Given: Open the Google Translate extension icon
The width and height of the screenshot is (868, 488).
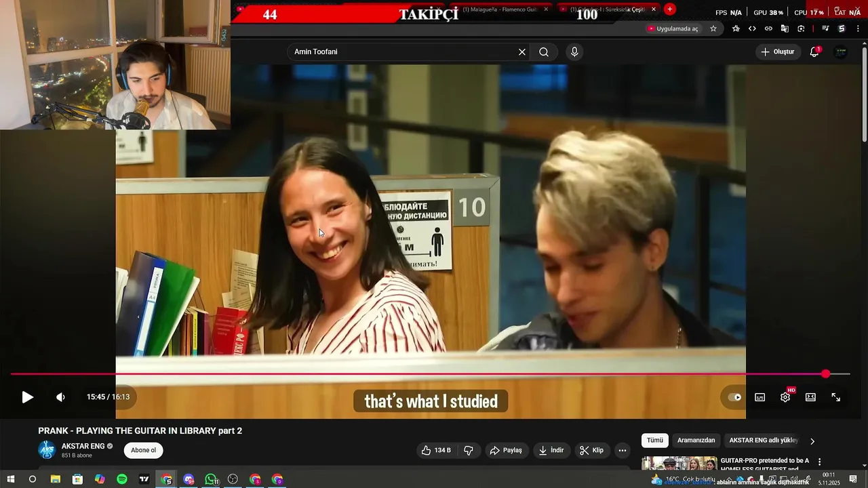Looking at the screenshot, I should coord(785,28).
